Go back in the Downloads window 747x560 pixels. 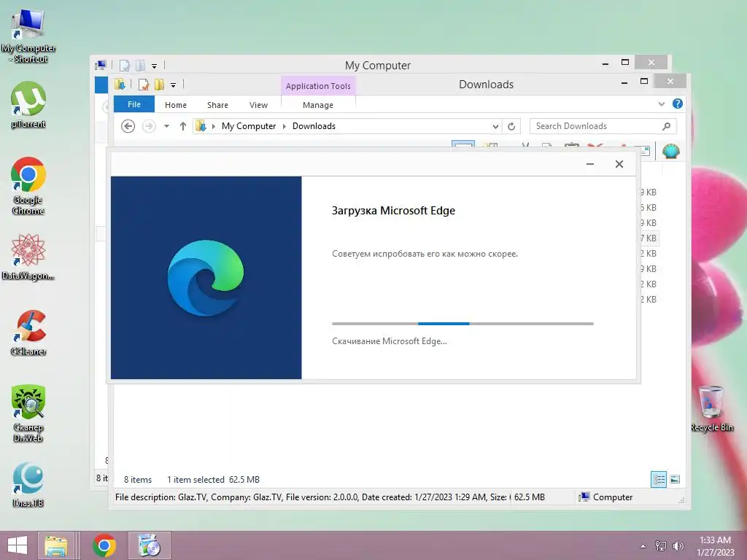[128, 126]
